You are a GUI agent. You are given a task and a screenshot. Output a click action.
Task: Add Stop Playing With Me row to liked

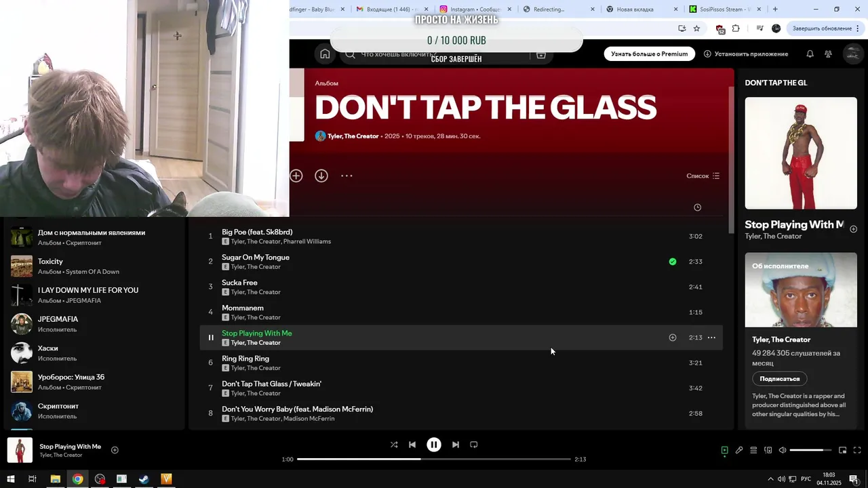673,338
